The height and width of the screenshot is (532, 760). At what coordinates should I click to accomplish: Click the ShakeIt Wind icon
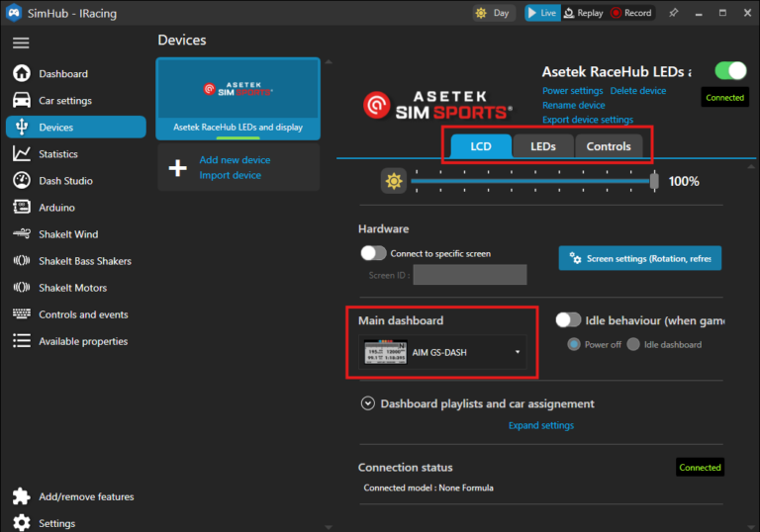(x=22, y=234)
